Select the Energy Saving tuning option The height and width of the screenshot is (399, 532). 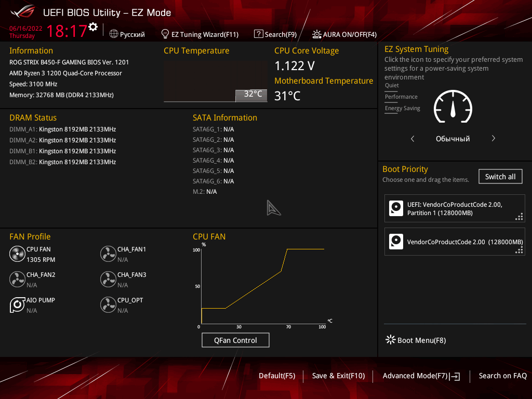403,109
